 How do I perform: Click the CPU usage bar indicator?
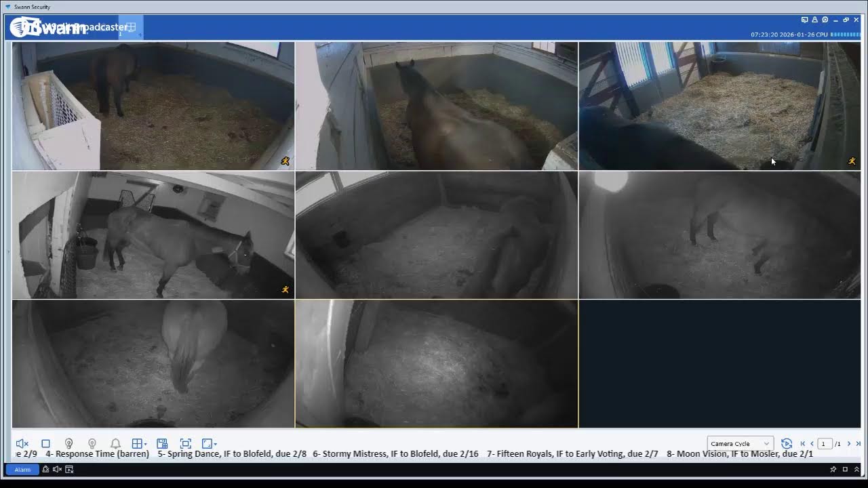coord(845,35)
